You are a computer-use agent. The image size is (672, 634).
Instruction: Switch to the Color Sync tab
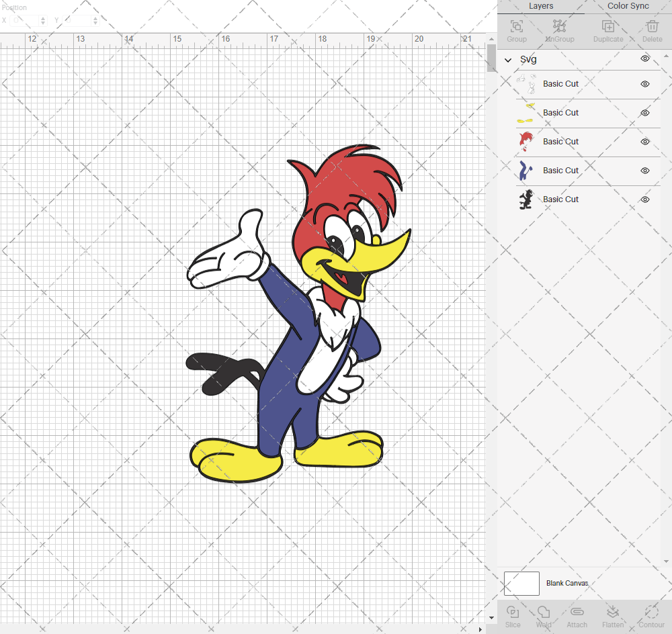click(628, 6)
